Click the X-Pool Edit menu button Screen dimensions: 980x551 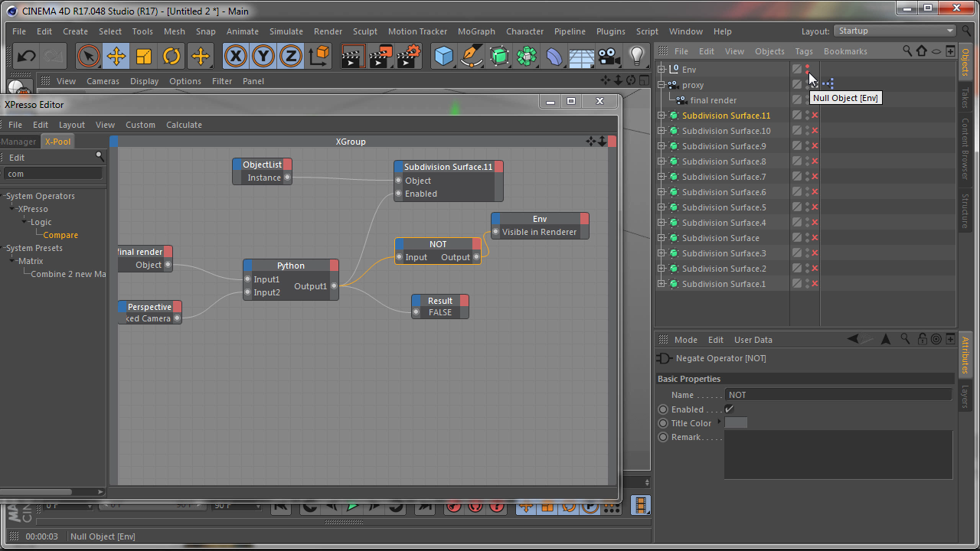[x=17, y=157]
